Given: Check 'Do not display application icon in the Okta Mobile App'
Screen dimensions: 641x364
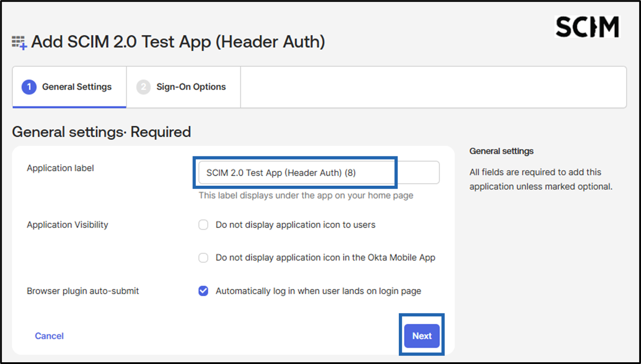Looking at the screenshot, I should click(x=203, y=258).
